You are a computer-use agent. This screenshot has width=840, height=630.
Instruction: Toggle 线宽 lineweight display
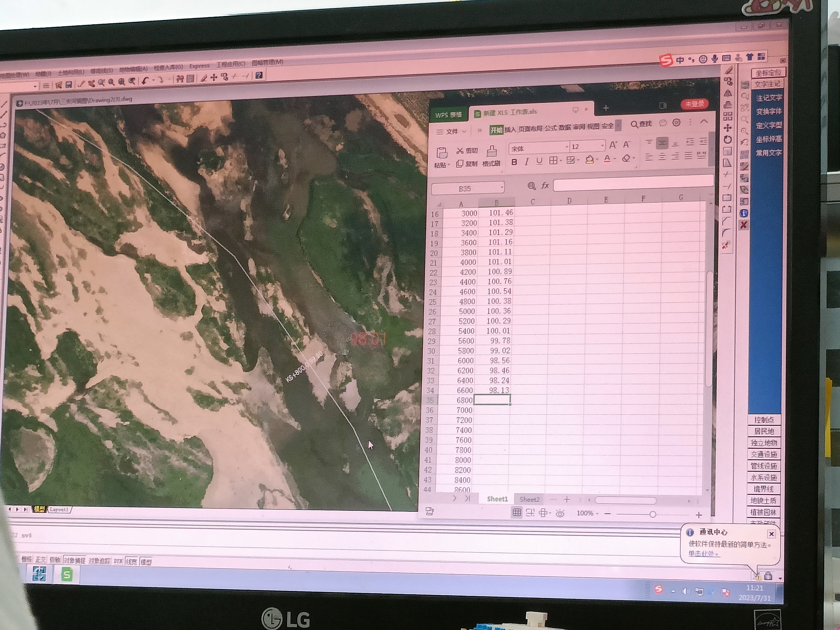[x=131, y=562]
